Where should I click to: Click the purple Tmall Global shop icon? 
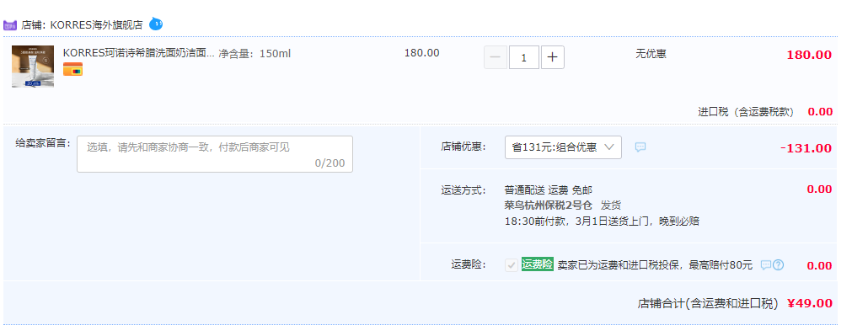point(10,25)
